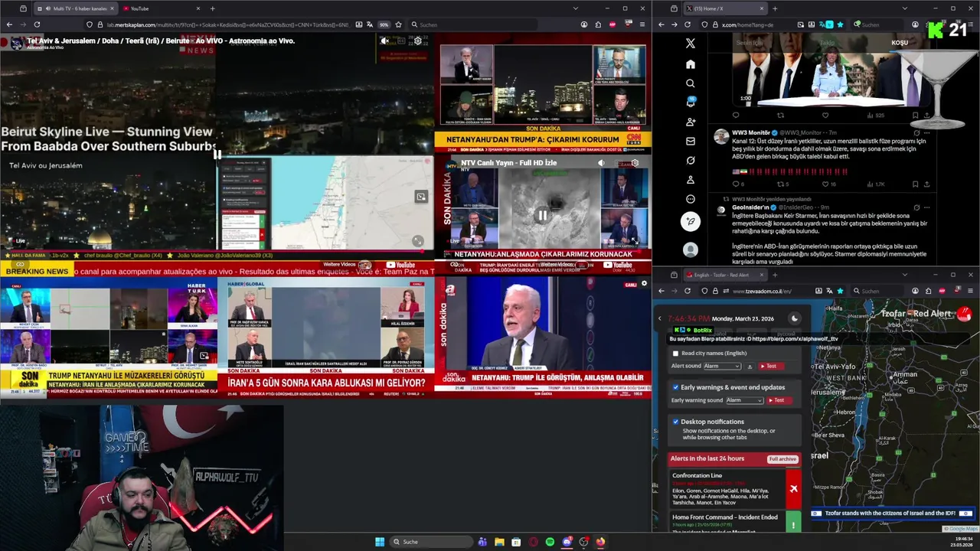The width and height of the screenshot is (980, 551).
Task: Reply to the WW3 Monitör post
Action: point(736,184)
